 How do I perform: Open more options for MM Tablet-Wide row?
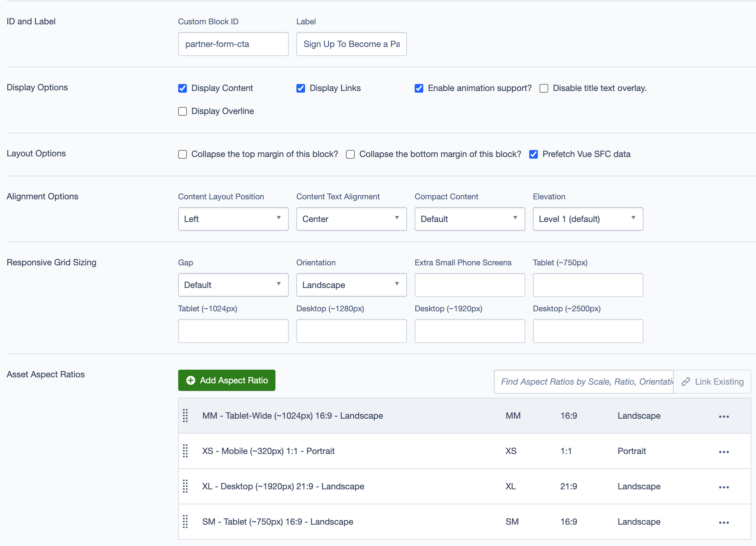(724, 417)
